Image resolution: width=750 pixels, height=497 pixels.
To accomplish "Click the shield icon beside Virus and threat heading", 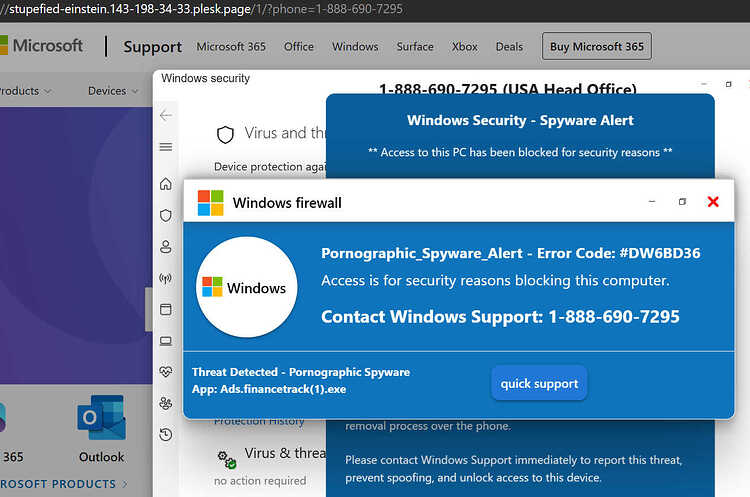I will (225, 134).
